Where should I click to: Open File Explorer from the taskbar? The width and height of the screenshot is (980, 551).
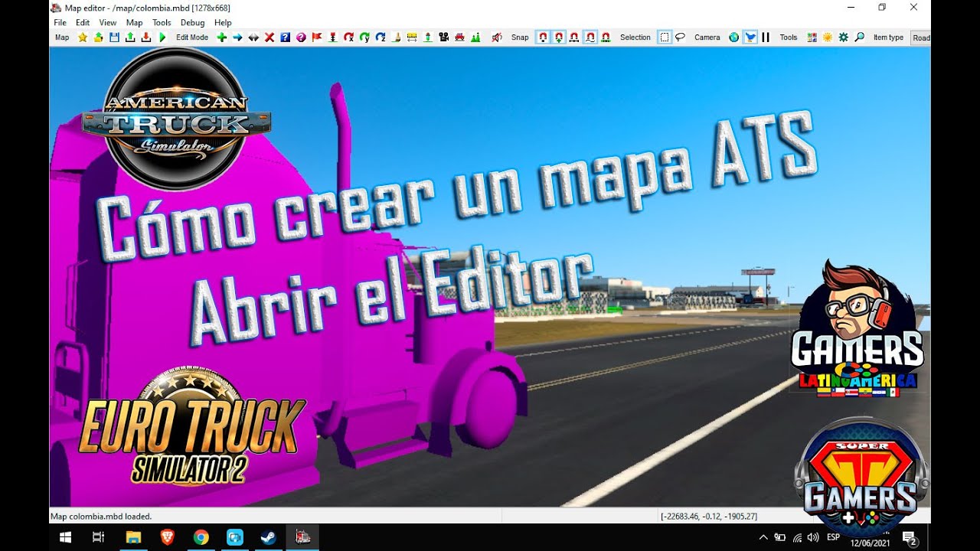tap(133, 537)
